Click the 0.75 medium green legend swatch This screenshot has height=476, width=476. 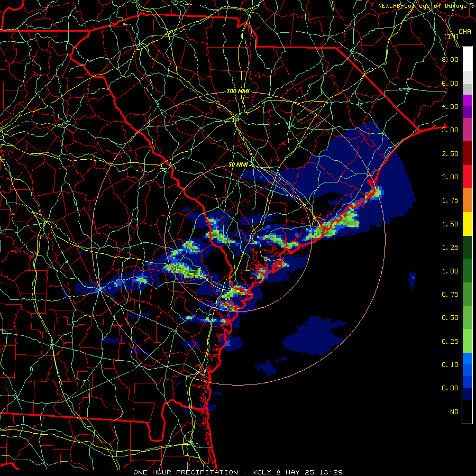(467, 294)
